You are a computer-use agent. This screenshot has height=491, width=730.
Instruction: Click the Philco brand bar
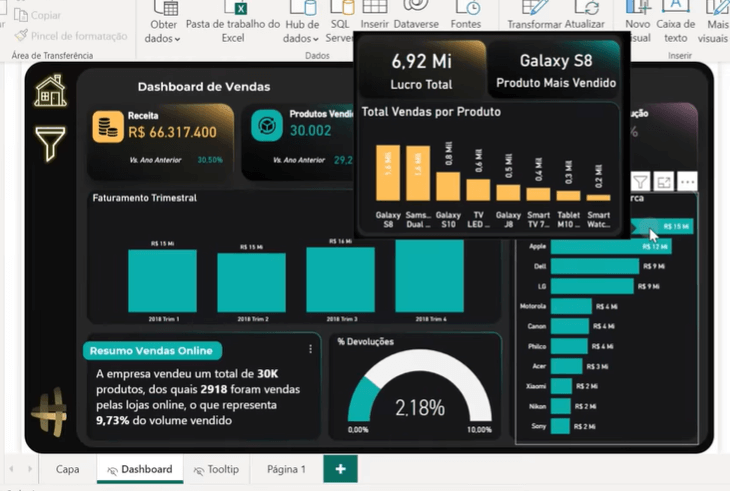(569, 346)
